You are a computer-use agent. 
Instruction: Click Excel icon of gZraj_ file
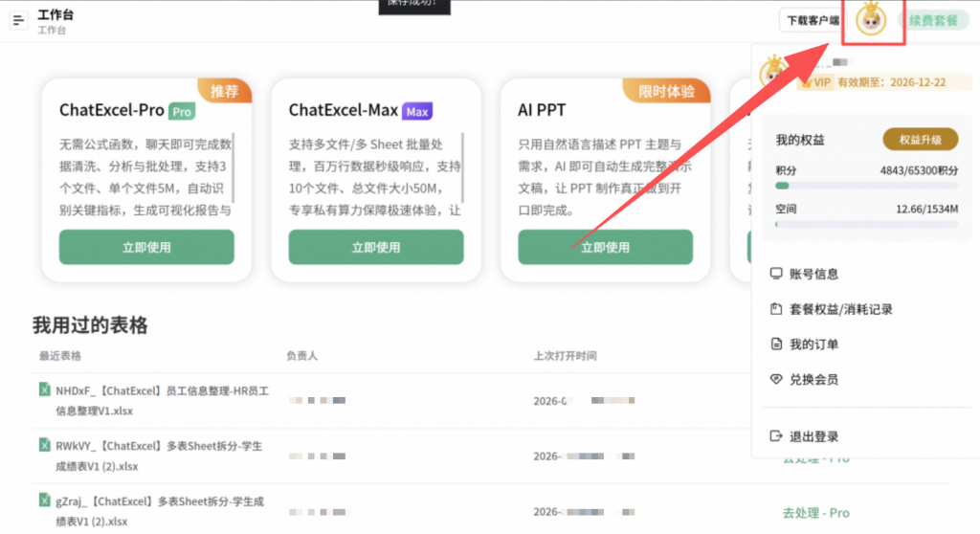[44, 500]
